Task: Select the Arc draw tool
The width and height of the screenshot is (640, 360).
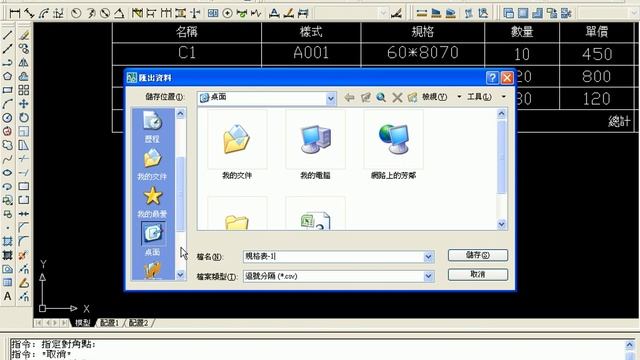Action: [7, 104]
